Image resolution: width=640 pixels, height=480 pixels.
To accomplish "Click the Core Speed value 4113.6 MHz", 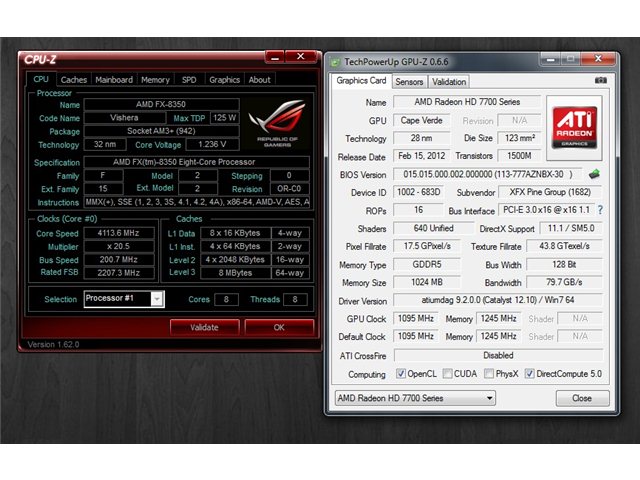I will [x=118, y=233].
